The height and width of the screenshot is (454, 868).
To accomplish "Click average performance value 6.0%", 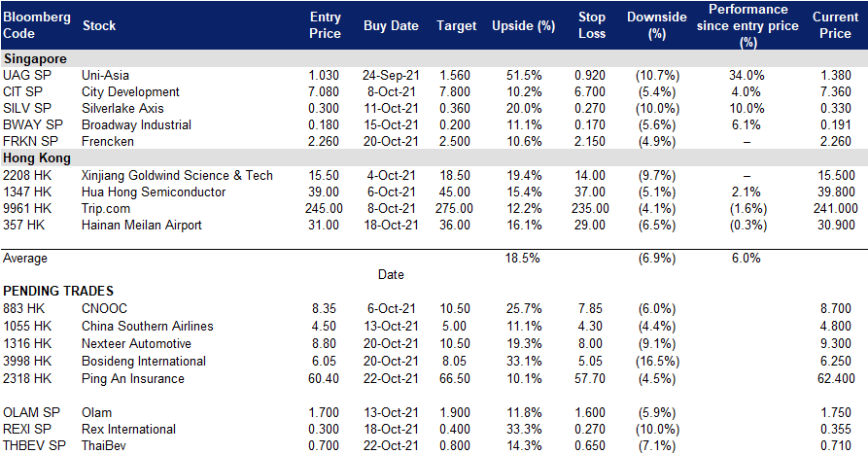I will [x=746, y=258].
